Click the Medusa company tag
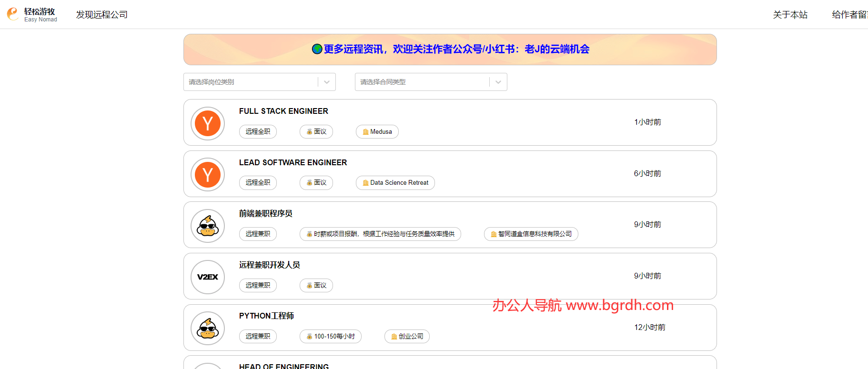868x369 pixels. pos(377,131)
